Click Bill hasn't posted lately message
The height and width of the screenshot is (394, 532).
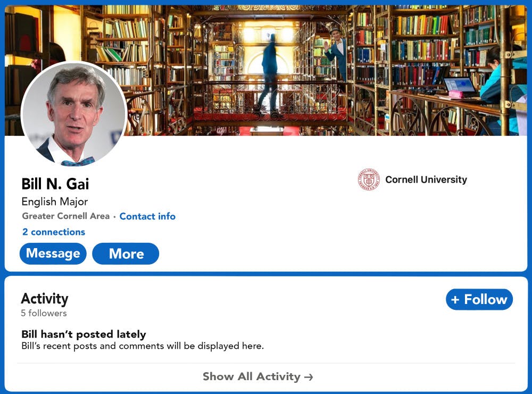coord(83,334)
